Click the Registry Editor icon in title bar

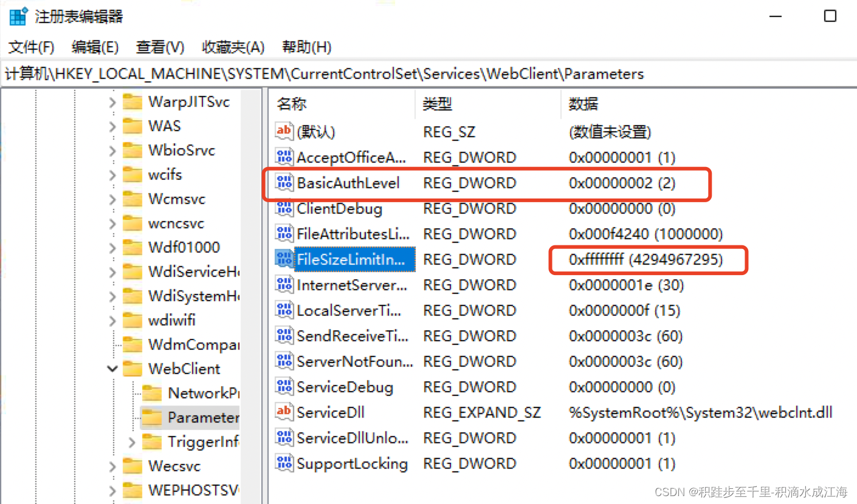coord(17,16)
